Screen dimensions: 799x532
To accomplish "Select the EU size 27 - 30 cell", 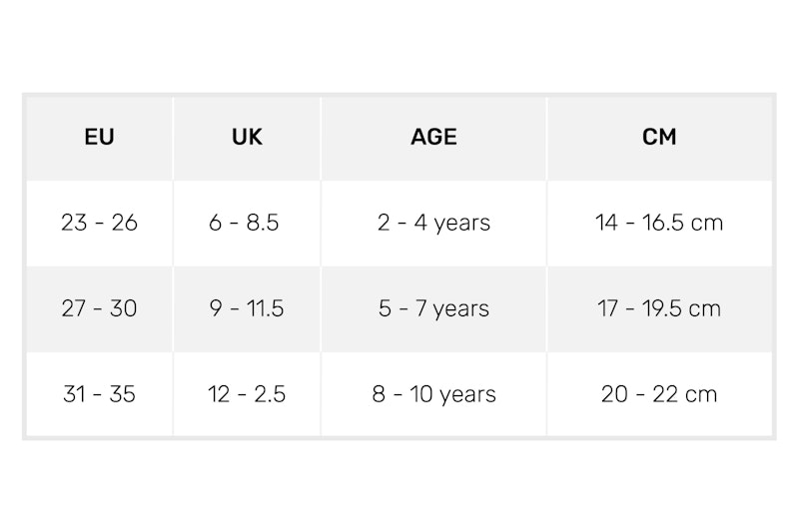I will [99, 308].
